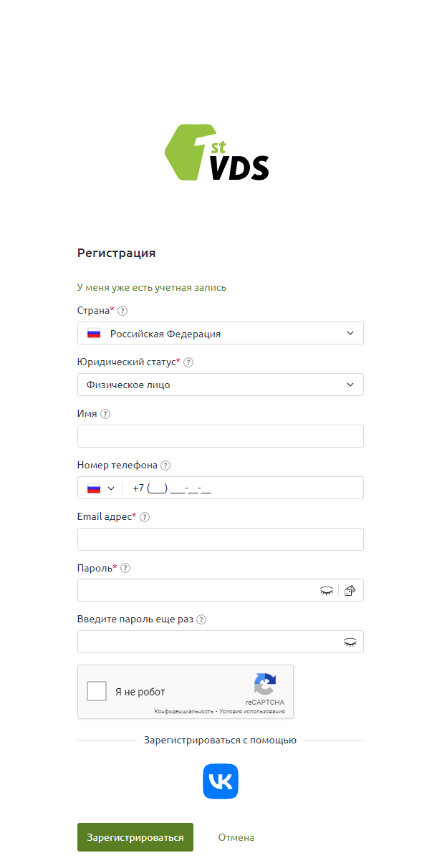Image resolution: width=442 pixels, height=868 pixels.
Task: Focus the Email адрес input field
Action: click(221, 540)
